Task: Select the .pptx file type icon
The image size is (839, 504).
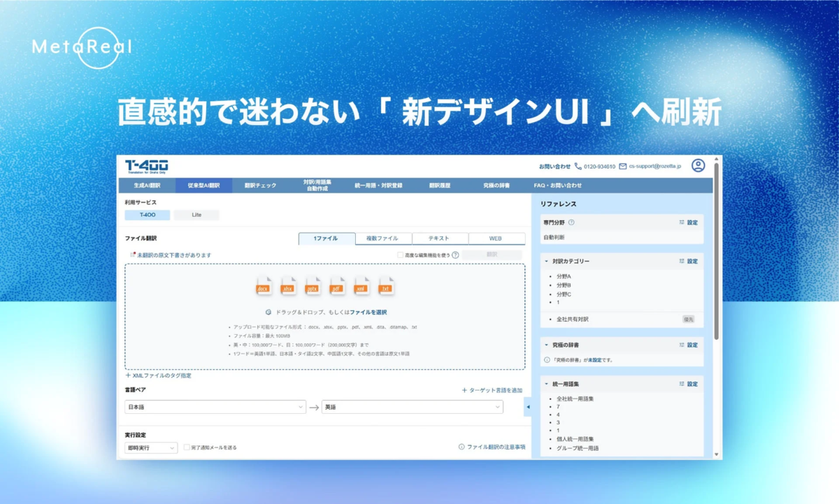Action: (x=313, y=287)
